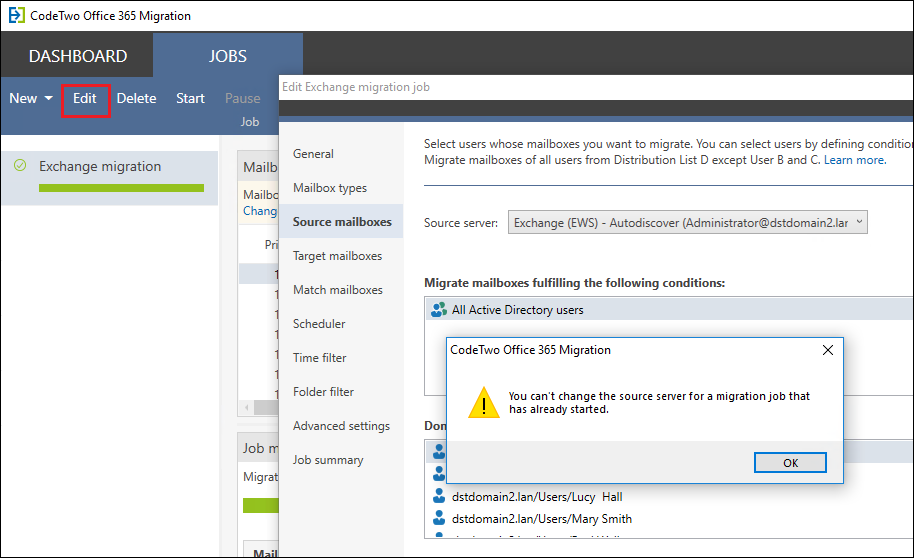Click the green checkmark beside Exchange migration
This screenshot has height=558, width=914.
(x=20, y=166)
